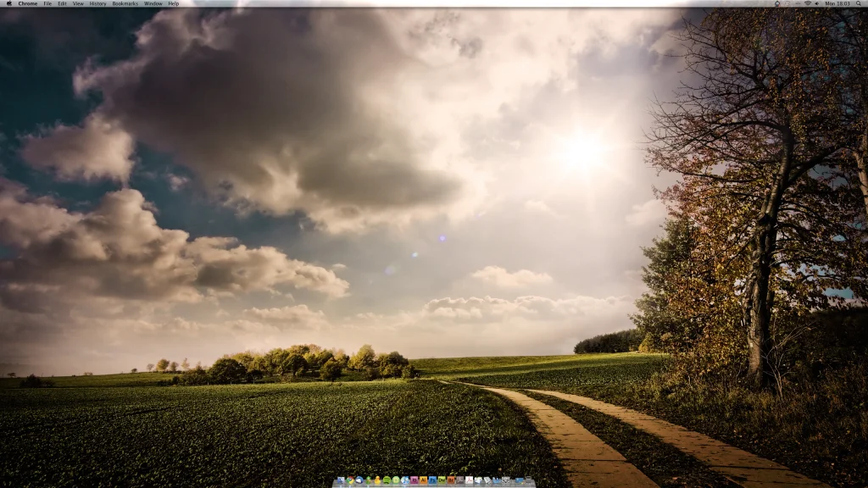Image resolution: width=868 pixels, height=488 pixels.
Task: Launch Google Chrome from the dock
Action: click(350, 480)
